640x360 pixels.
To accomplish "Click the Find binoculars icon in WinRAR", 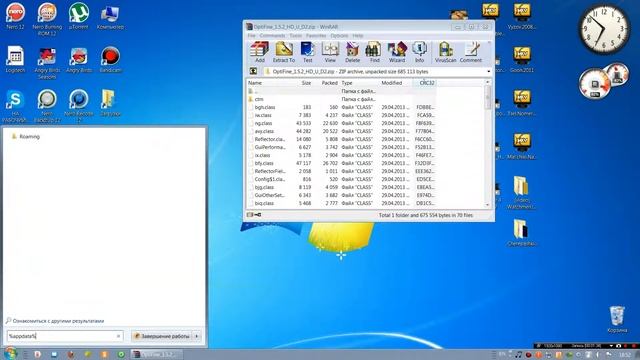I will [374, 52].
